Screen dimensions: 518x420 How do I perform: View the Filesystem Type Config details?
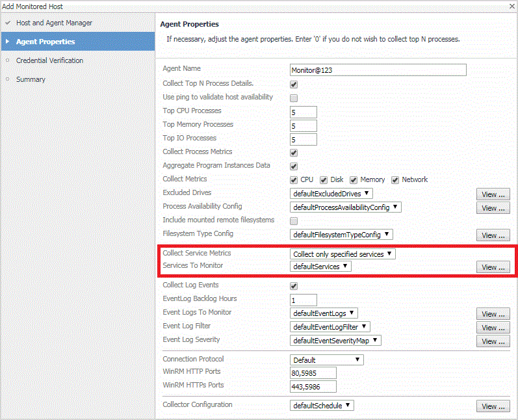[493, 235]
